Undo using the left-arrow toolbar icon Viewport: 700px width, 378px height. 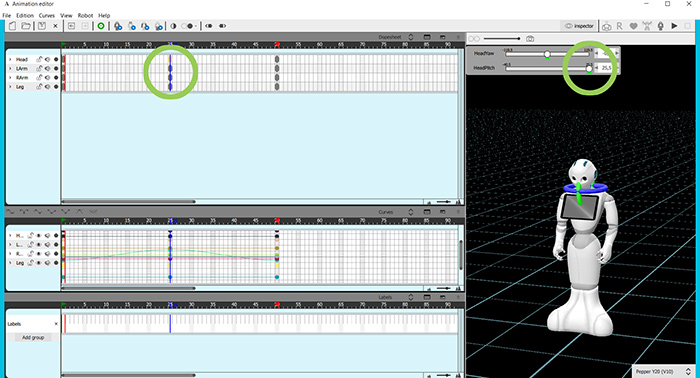[x=71, y=26]
